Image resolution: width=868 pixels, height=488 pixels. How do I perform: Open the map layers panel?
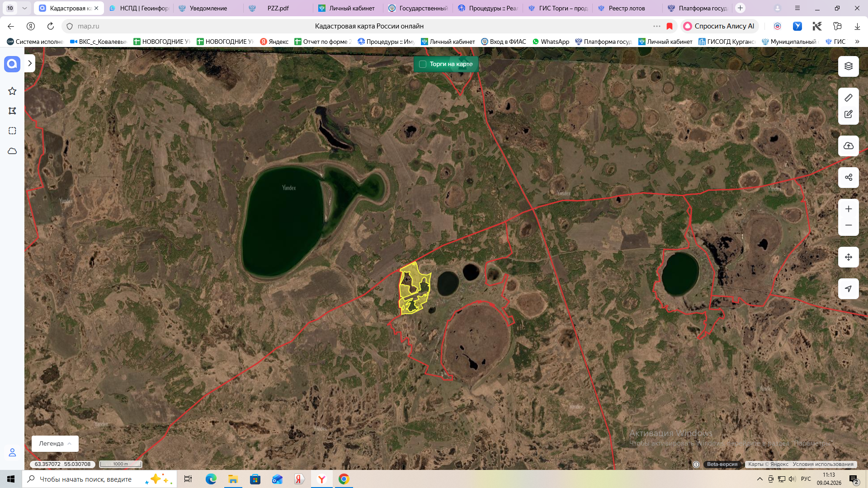[848, 66]
